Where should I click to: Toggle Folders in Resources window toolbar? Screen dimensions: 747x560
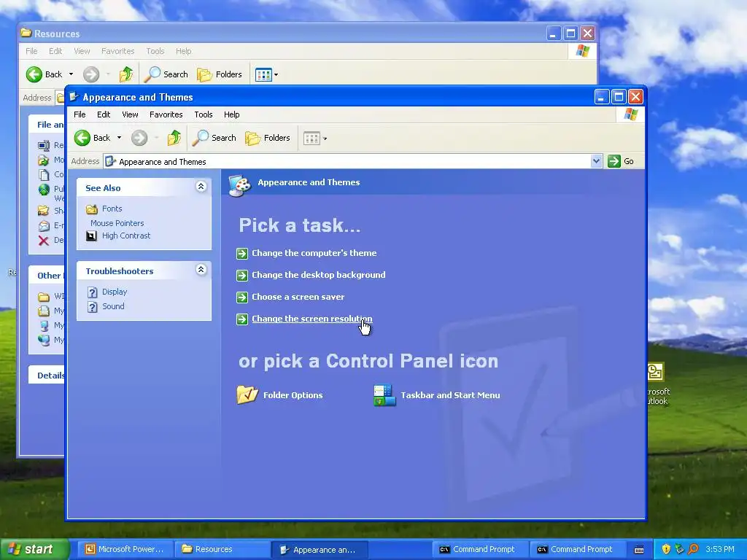(x=219, y=75)
